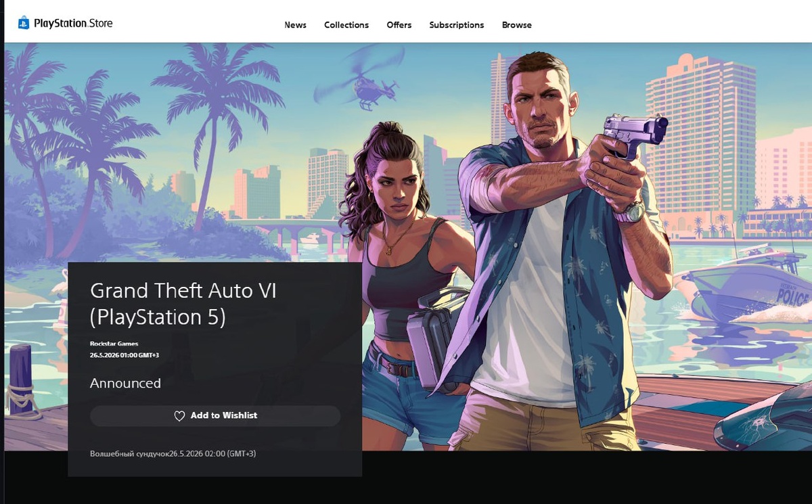Click the Rockstar Games publisher name
812x504 pixels.
point(114,344)
